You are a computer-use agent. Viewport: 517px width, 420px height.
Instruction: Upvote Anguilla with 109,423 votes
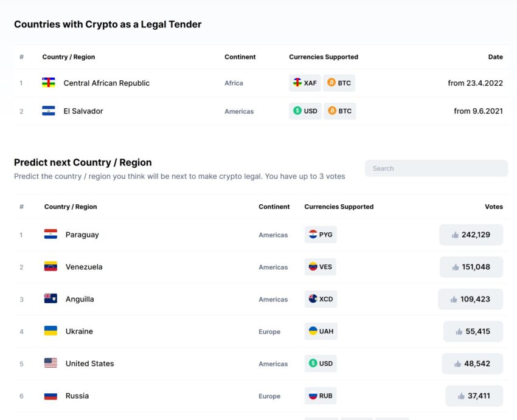471,299
